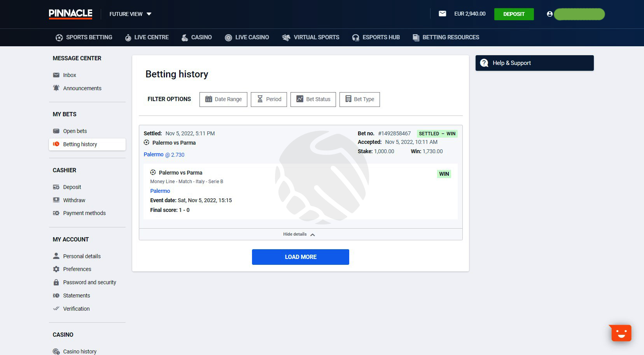Open the Date Range filter

point(223,99)
